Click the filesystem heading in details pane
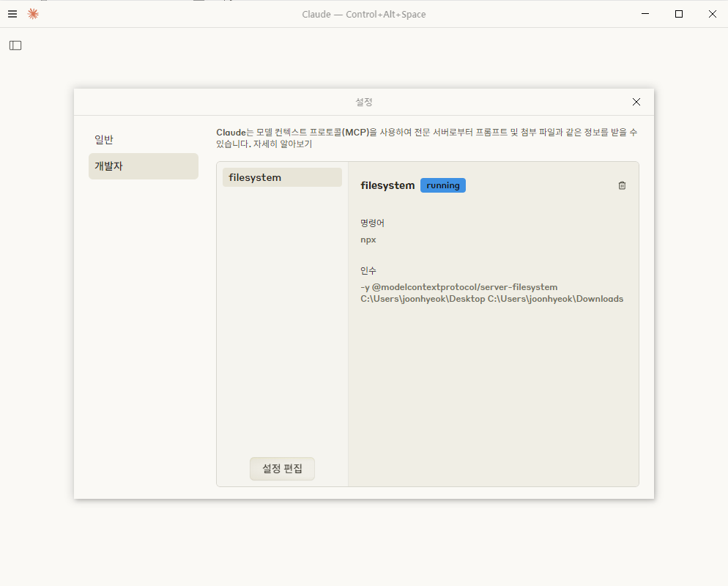Viewport: 728px width, 586px height. click(387, 185)
